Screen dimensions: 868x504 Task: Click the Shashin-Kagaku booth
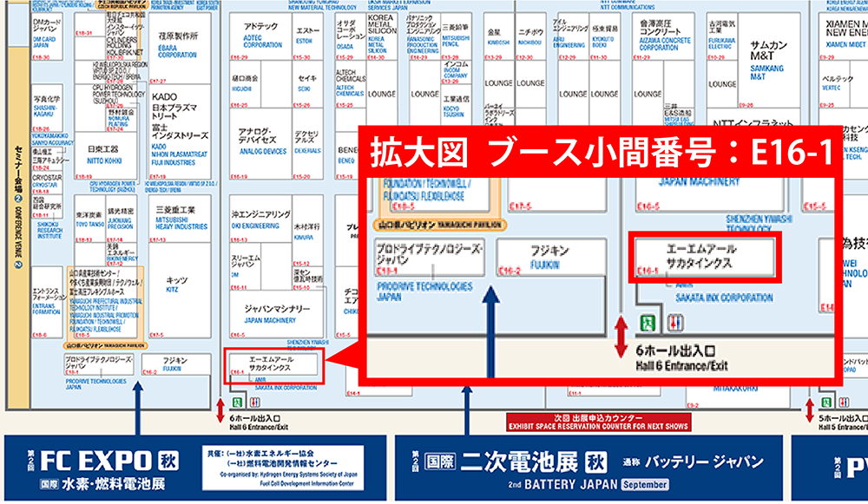tap(47, 108)
